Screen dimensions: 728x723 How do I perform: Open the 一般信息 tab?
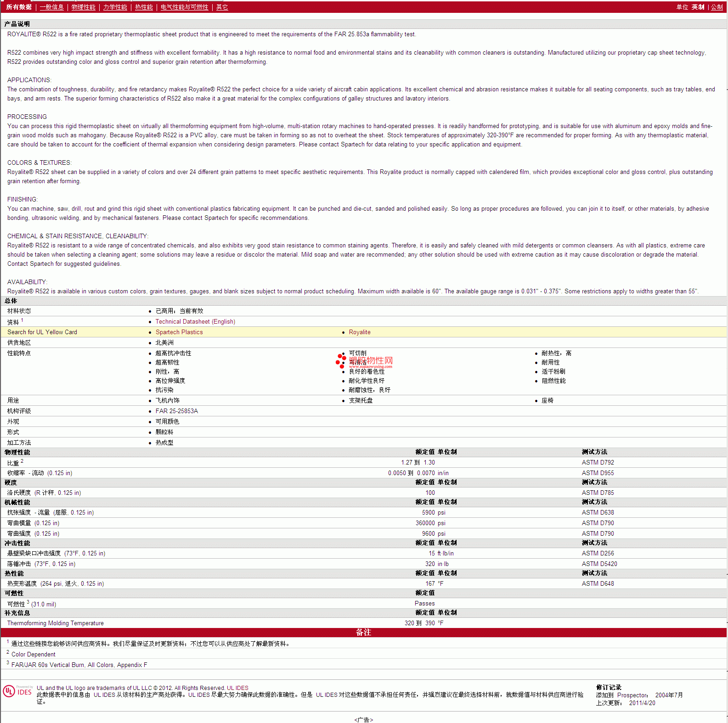click(51, 7)
